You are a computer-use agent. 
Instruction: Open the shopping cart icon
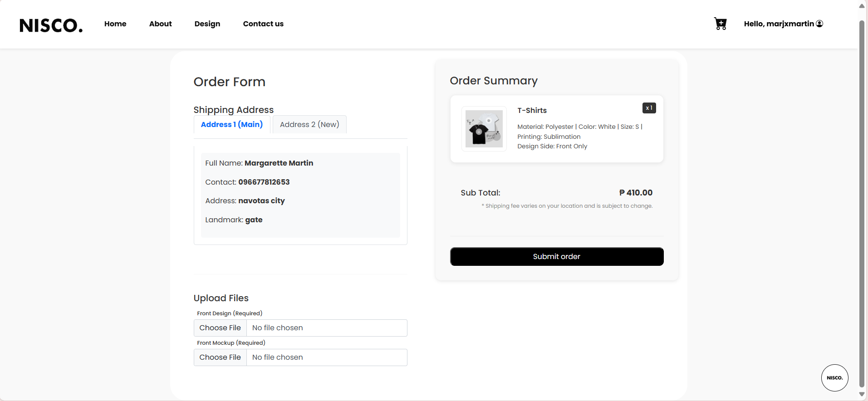[x=720, y=24]
